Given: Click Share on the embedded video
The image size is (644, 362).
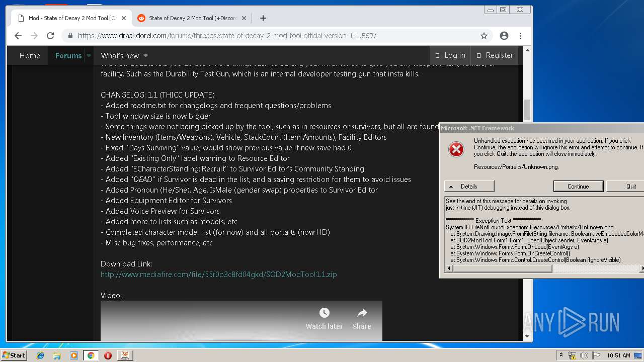Looking at the screenshot, I should coord(362,319).
